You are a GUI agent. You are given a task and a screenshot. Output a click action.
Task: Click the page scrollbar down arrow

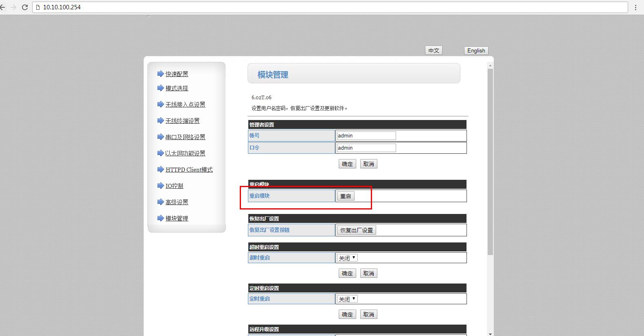click(490, 334)
